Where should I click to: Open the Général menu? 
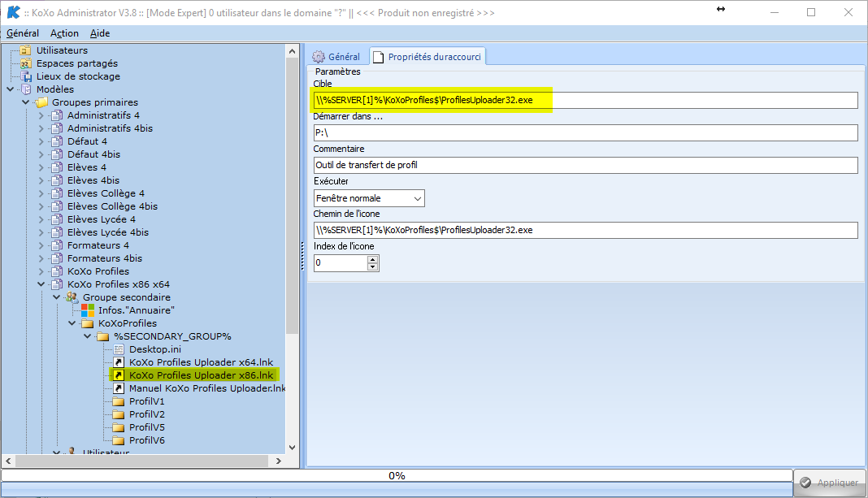coord(23,33)
